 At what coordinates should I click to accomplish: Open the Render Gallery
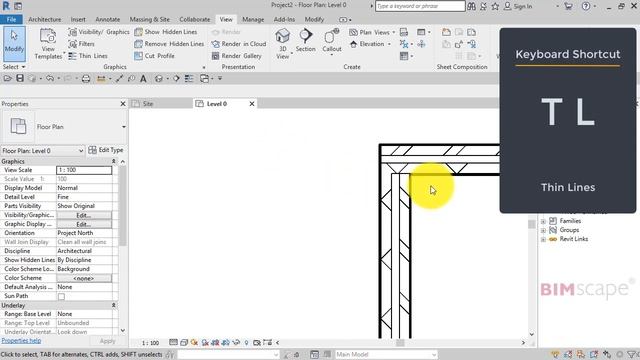[x=236, y=56]
